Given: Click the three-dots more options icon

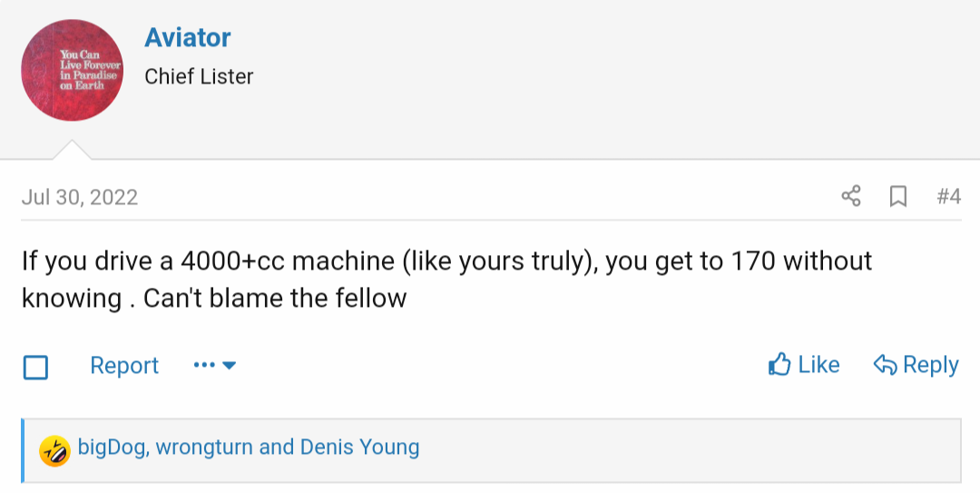Looking at the screenshot, I should [204, 365].
